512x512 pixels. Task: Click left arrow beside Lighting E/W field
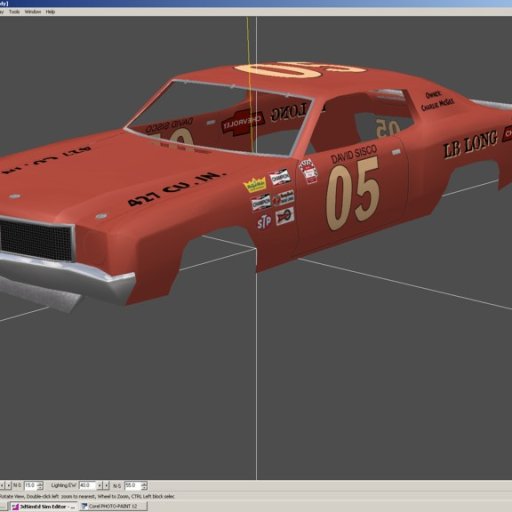click(x=99, y=485)
